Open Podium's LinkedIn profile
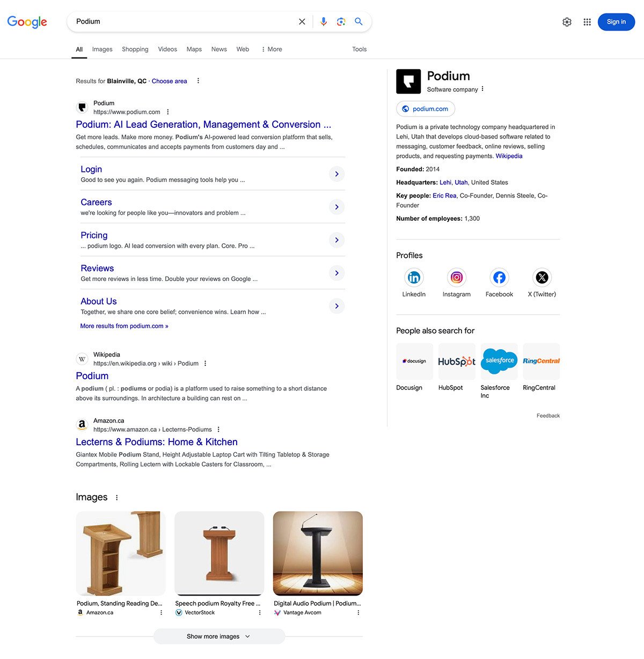The width and height of the screenshot is (644, 659). 414,278
